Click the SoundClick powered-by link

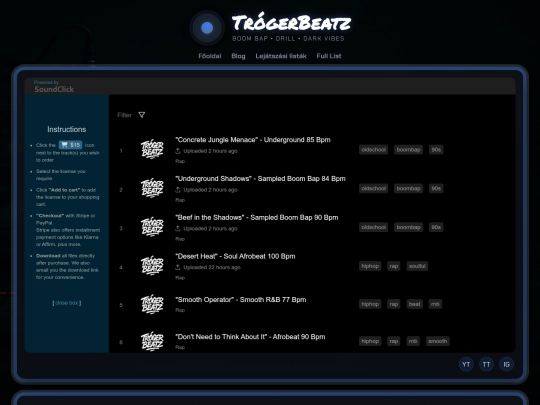click(x=54, y=86)
